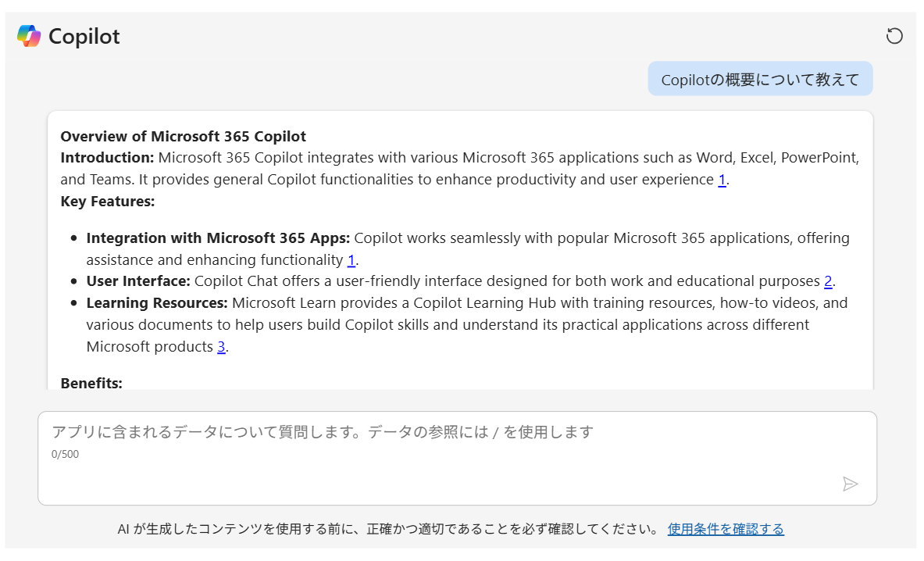924x561 pixels.
Task: Click the 'Integration with Microsoft 365 Apps:' text
Action: [x=218, y=238]
